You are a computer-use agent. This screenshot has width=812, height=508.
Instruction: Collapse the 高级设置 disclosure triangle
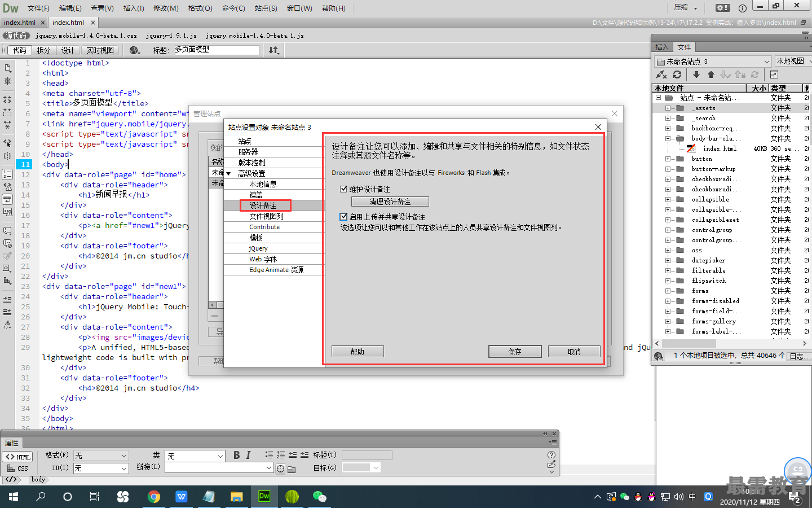click(x=228, y=174)
